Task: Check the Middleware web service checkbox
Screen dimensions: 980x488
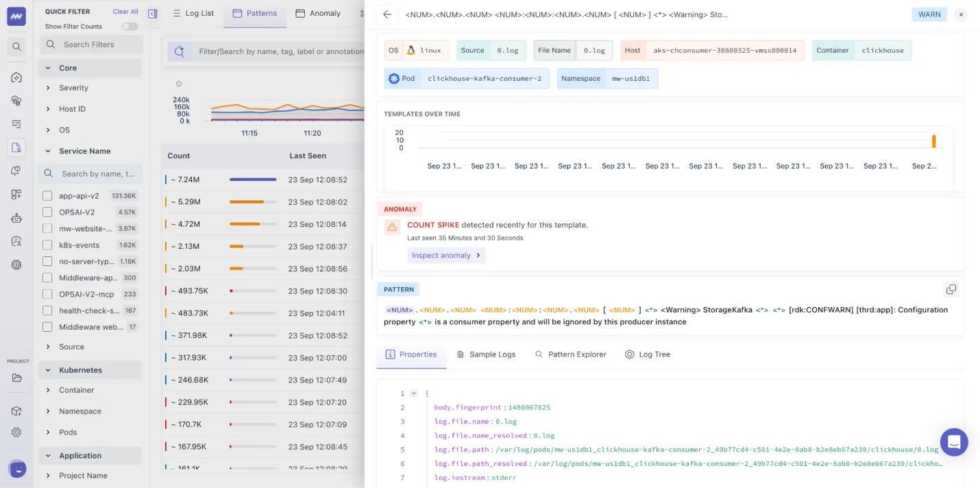Action: 47,327
